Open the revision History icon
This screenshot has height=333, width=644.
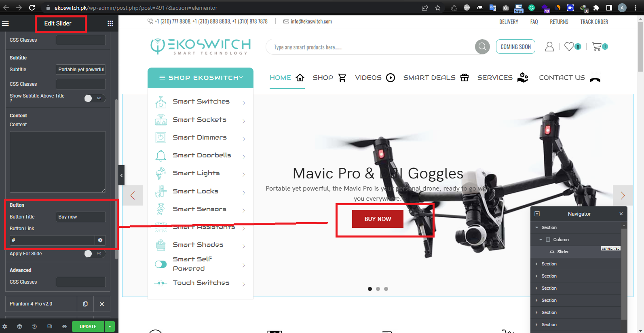tap(34, 327)
